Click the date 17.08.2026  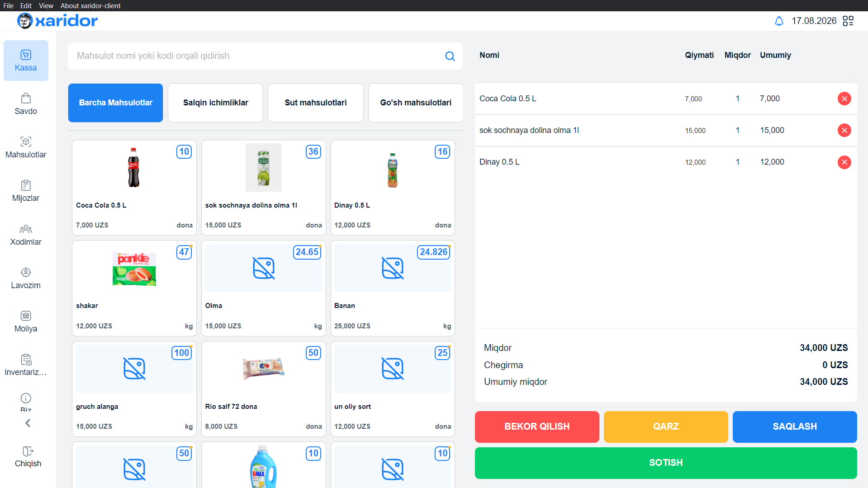(x=814, y=21)
